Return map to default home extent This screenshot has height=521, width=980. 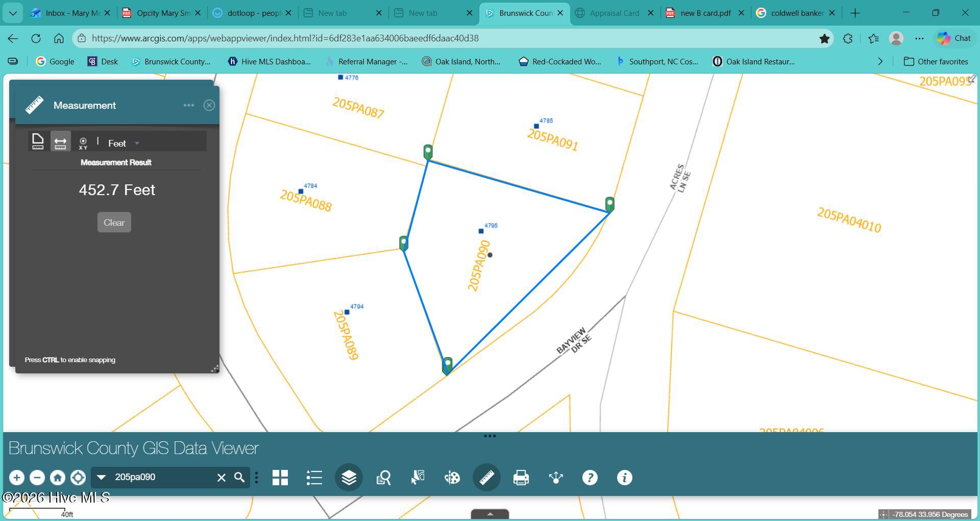click(x=57, y=478)
